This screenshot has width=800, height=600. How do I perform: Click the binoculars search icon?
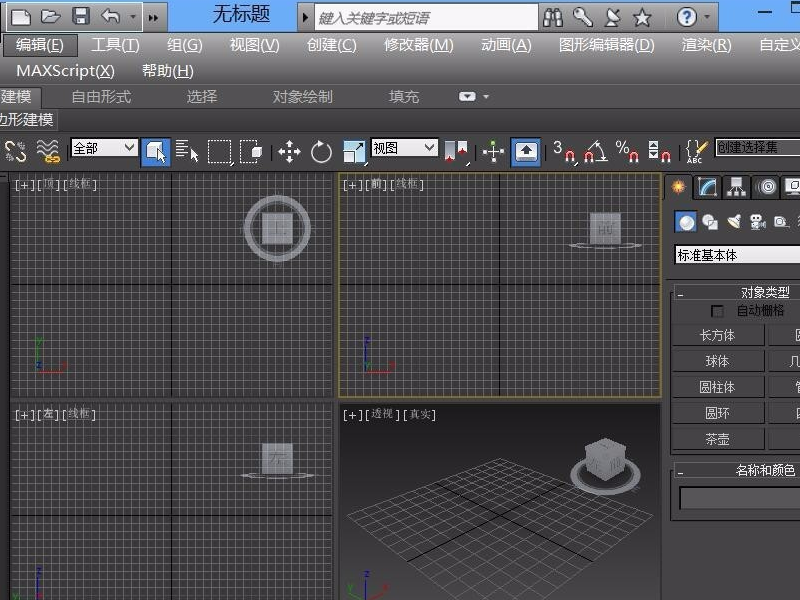pos(553,18)
